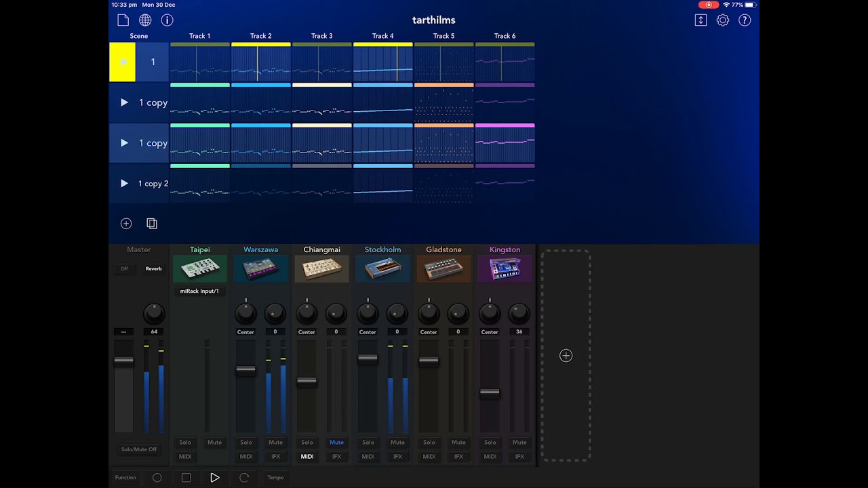The height and width of the screenshot is (488, 868).
Task: Open the import/export arrows icon
Action: tap(701, 20)
